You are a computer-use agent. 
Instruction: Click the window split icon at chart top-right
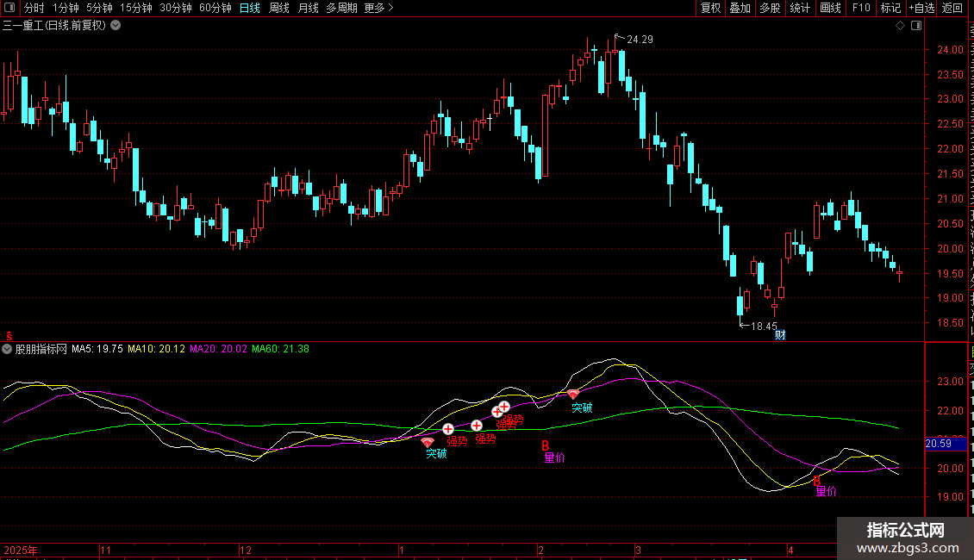[916, 26]
